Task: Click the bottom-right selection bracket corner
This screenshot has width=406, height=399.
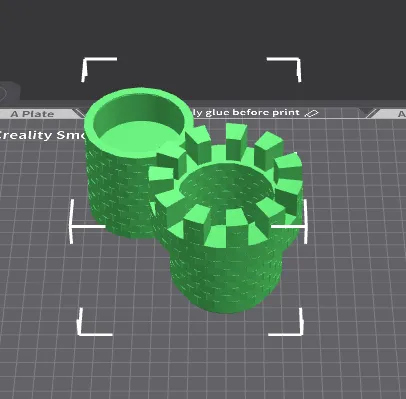Action: 286,322
